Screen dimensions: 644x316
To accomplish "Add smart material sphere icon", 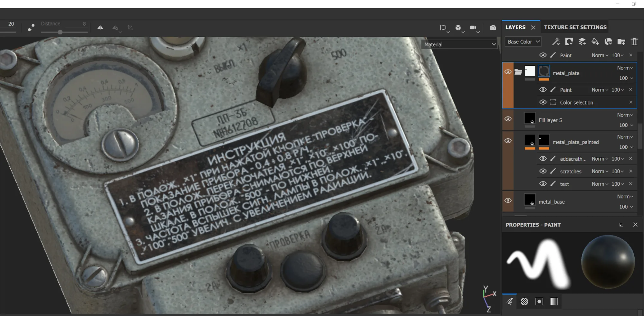I will click(x=608, y=42).
